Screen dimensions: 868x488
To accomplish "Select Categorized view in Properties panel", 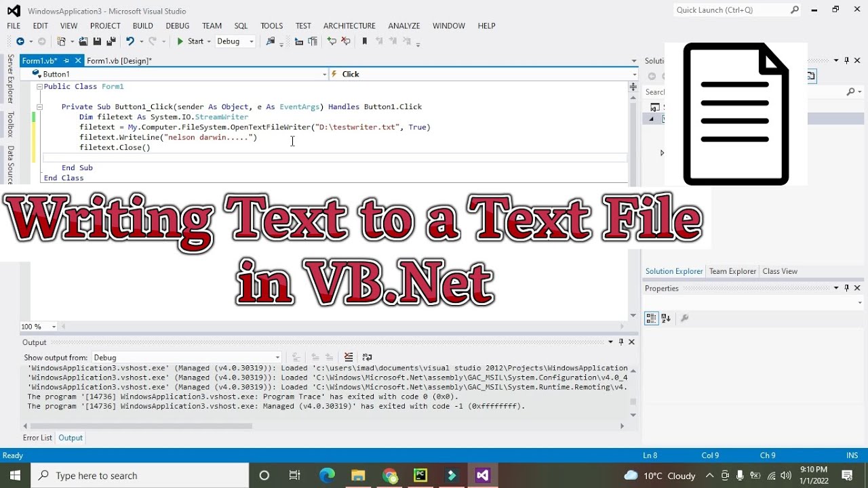I will (x=651, y=318).
